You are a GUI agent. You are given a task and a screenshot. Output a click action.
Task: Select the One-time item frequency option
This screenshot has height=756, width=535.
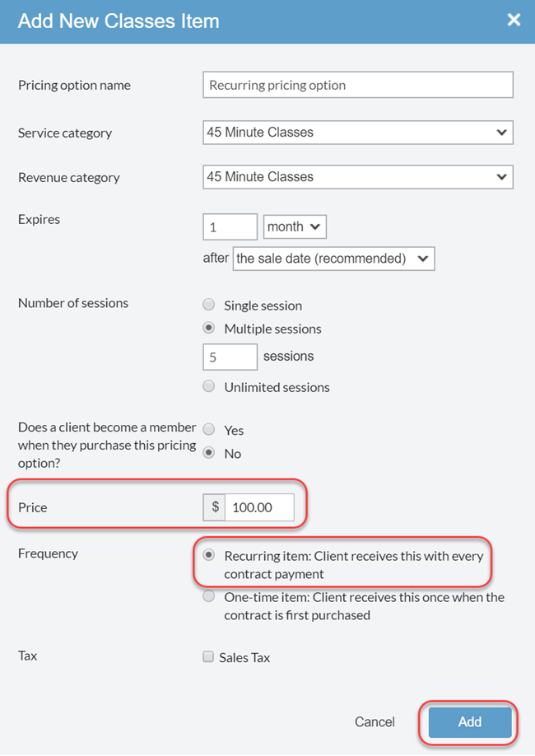(x=208, y=597)
